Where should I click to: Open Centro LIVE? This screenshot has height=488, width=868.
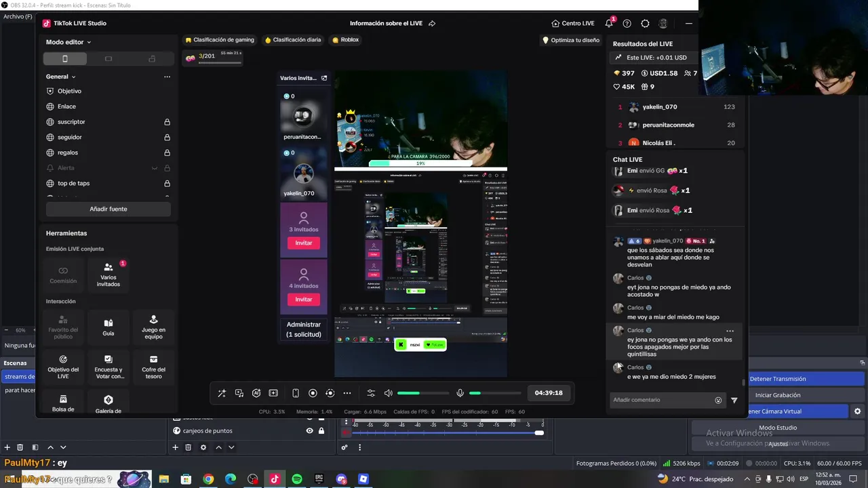click(x=573, y=23)
